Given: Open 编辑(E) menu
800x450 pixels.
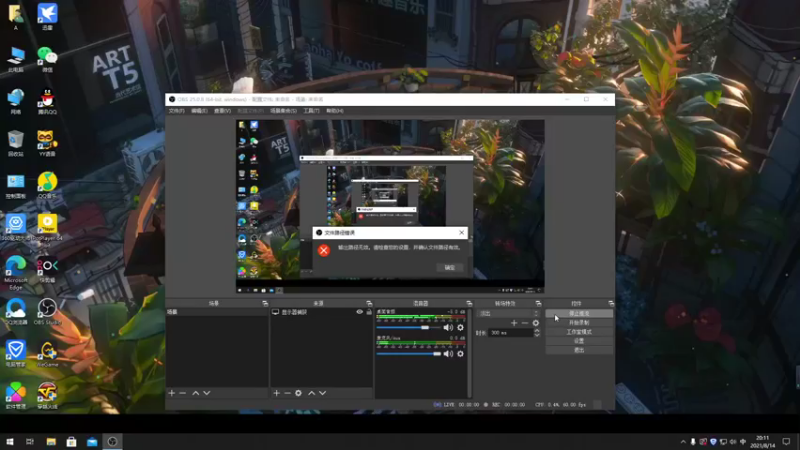Looking at the screenshot, I should (199, 111).
